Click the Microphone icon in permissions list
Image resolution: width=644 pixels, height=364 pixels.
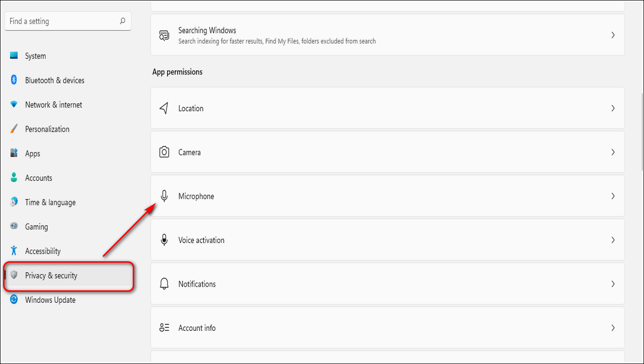pos(164,196)
